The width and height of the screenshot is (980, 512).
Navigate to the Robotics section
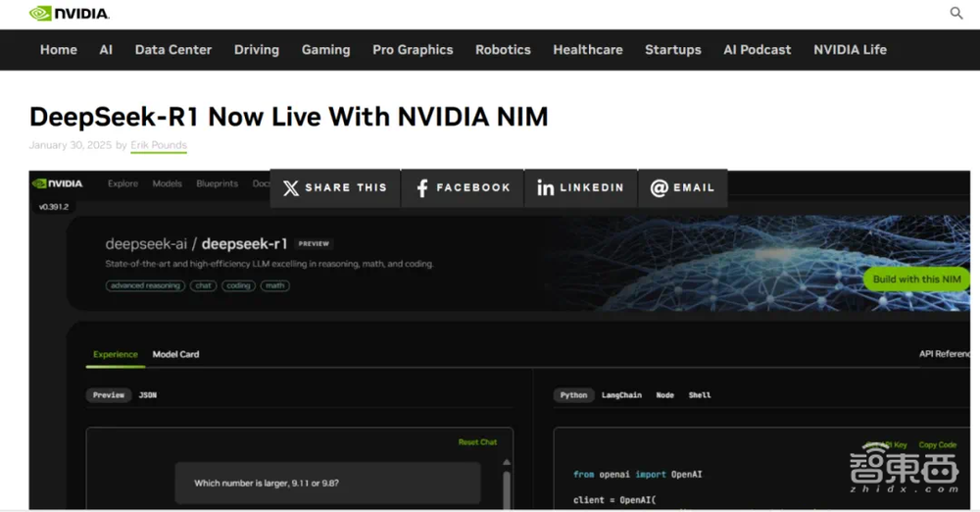[x=503, y=50]
